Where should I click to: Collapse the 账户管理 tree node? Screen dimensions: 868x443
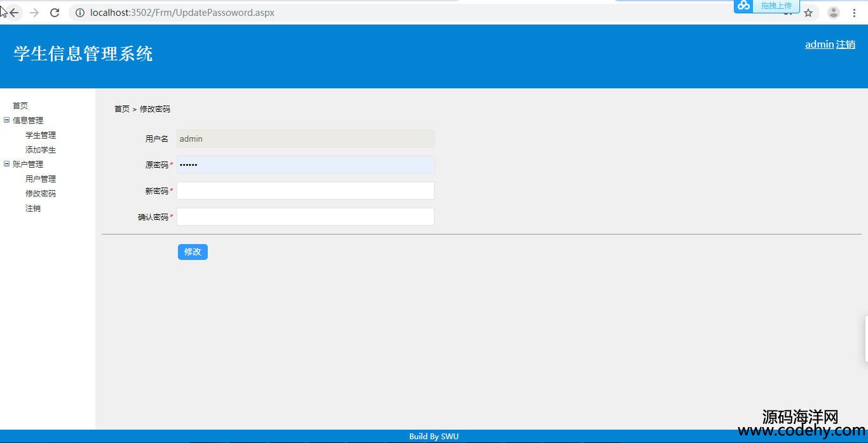coord(7,164)
